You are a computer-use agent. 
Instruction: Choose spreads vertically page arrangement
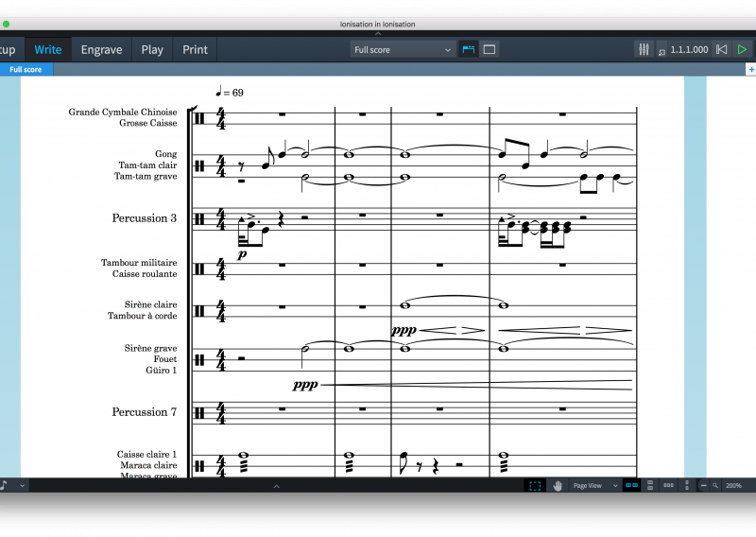[650, 485]
